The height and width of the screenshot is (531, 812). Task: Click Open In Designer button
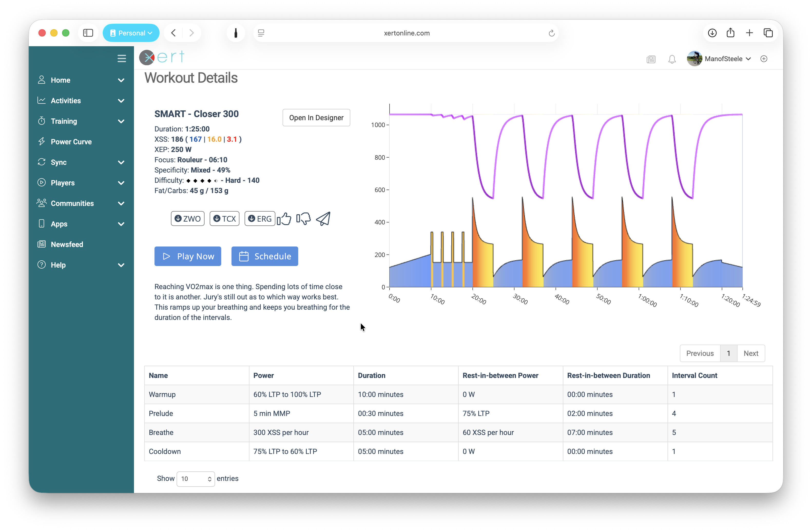click(x=316, y=118)
